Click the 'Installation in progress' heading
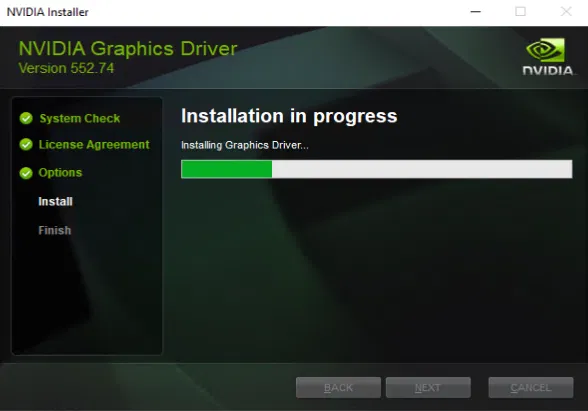588x411 pixels. (289, 116)
